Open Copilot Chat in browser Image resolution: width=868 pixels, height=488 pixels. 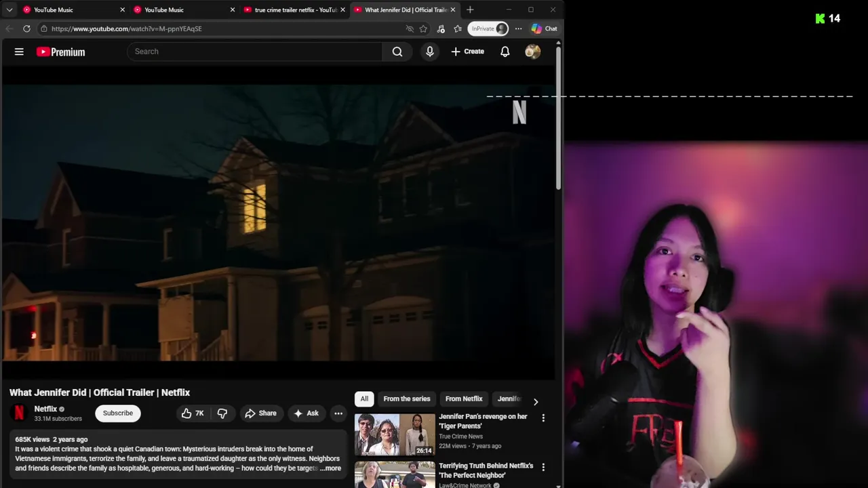[x=545, y=28]
